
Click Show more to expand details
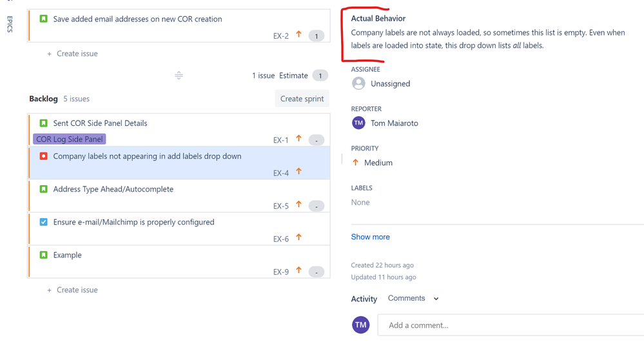tap(371, 237)
